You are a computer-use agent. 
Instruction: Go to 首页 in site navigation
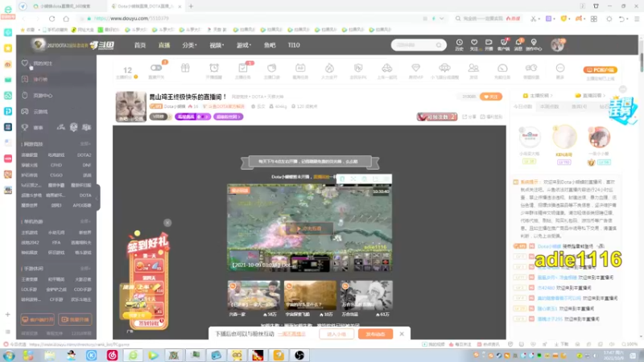point(140,45)
